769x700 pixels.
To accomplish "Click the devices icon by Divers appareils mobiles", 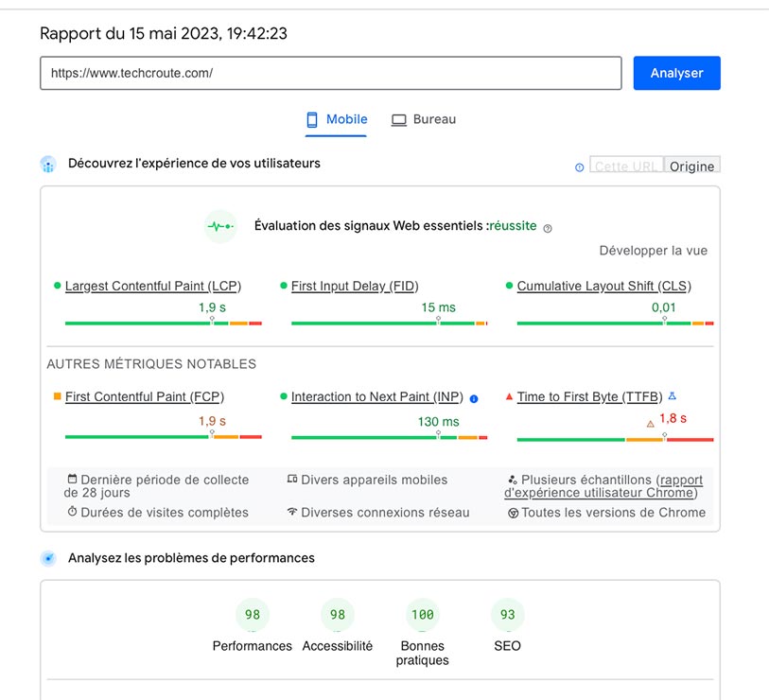I will click(x=292, y=479).
